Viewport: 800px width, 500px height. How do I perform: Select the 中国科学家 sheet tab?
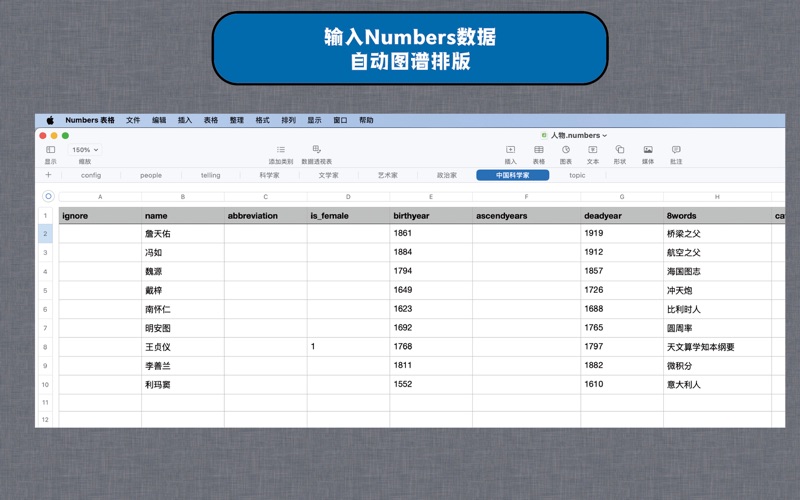pos(513,175)
